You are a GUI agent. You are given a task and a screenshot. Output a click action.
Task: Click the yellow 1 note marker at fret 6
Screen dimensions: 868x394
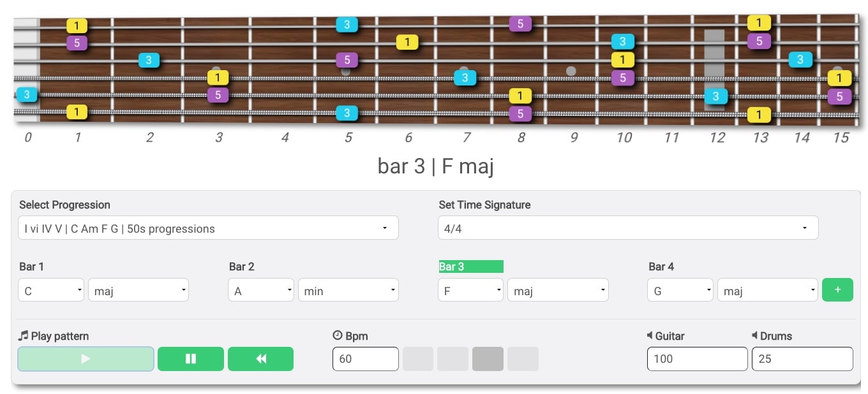tap(407, 42)
